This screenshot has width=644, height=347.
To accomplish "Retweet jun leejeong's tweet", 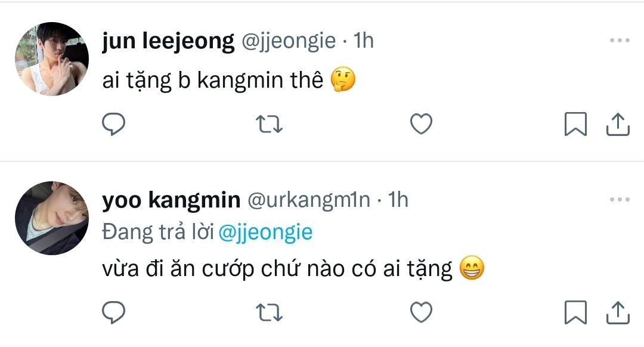I will 268,124.
